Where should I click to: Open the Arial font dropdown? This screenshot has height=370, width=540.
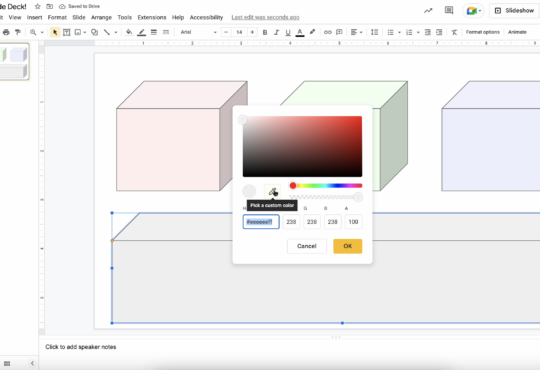pos(198,32)
